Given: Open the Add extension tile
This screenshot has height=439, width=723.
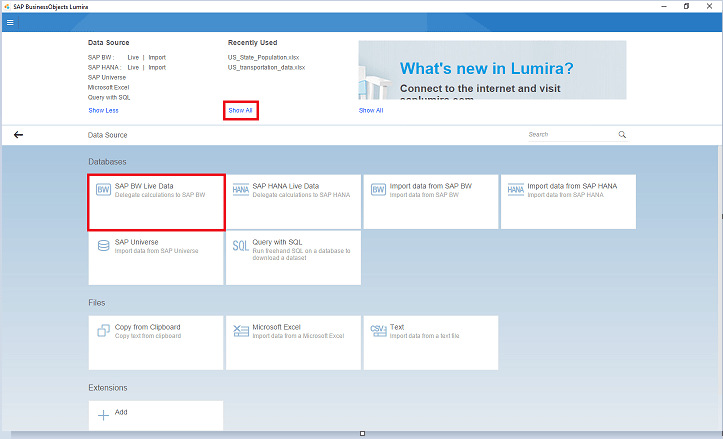Looking at the screenshot, I should pyautogui.click(x=156, y=415).
